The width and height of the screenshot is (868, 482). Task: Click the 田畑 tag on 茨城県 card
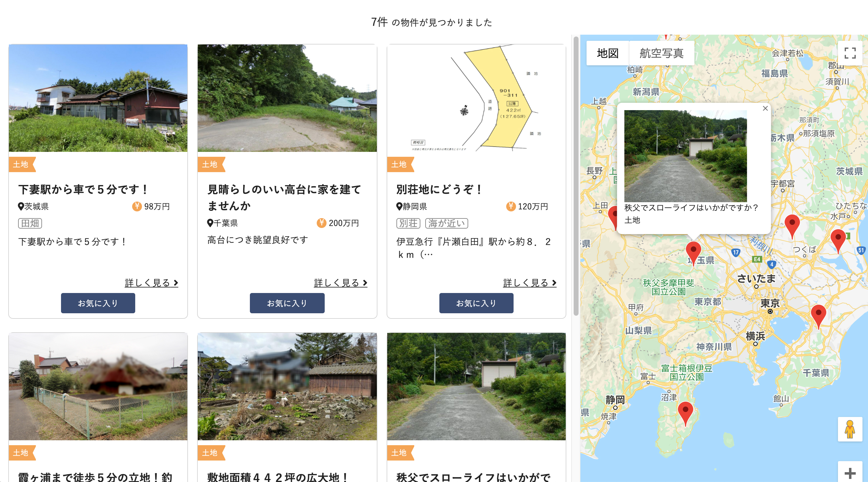(30, 223)
